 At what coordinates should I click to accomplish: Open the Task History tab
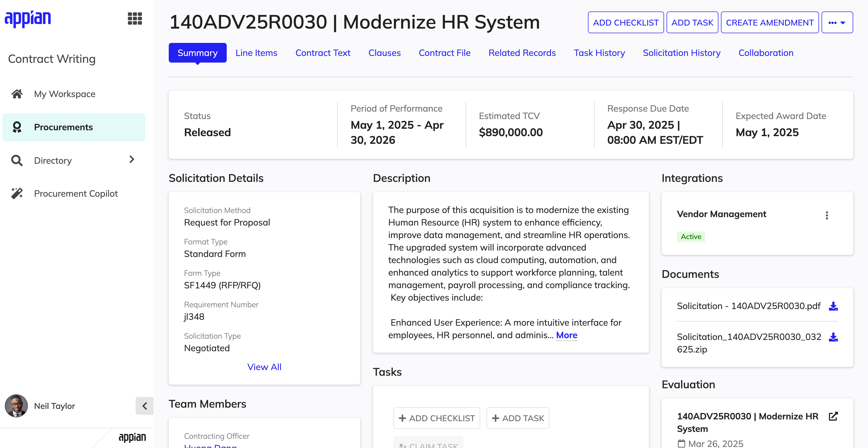(x=599, y=53)
